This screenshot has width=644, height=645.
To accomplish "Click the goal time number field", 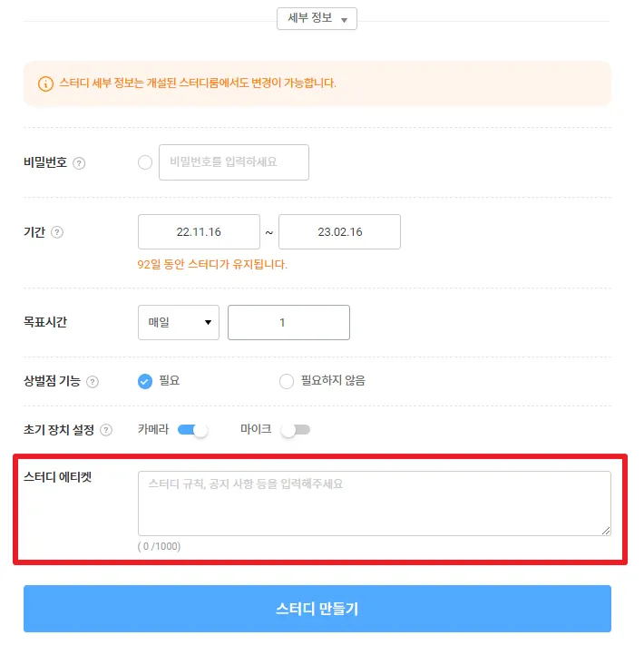I will coord(288,322).
